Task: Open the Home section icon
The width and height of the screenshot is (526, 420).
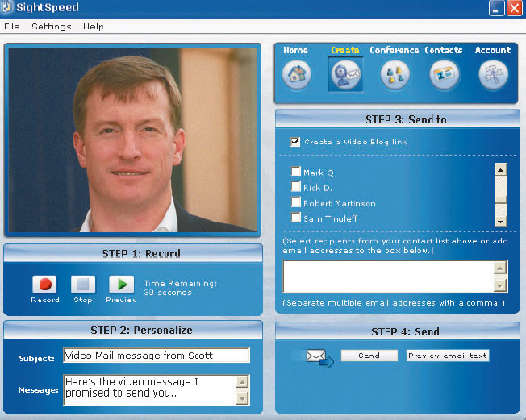Action: 296,75
